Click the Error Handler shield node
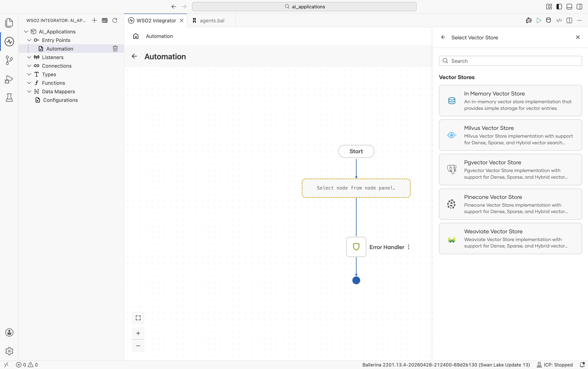The height and width of the screenshot is (369, 588). click(x=356, y=247)
